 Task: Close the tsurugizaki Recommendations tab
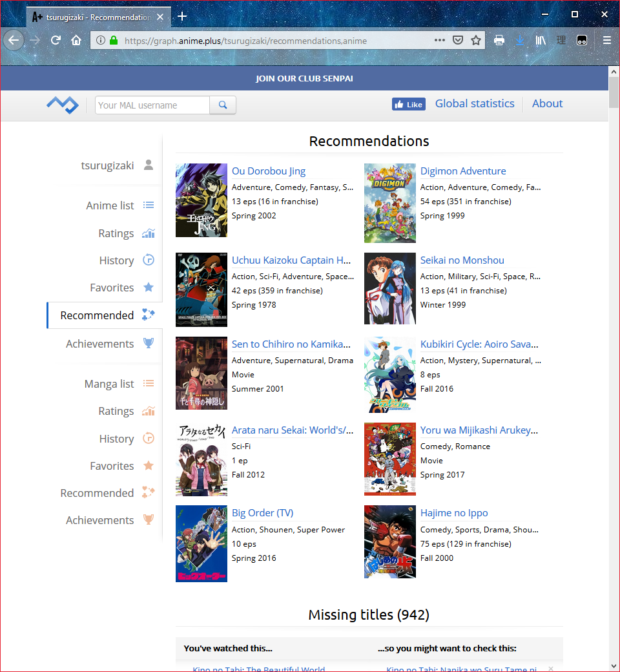[160, 17]
